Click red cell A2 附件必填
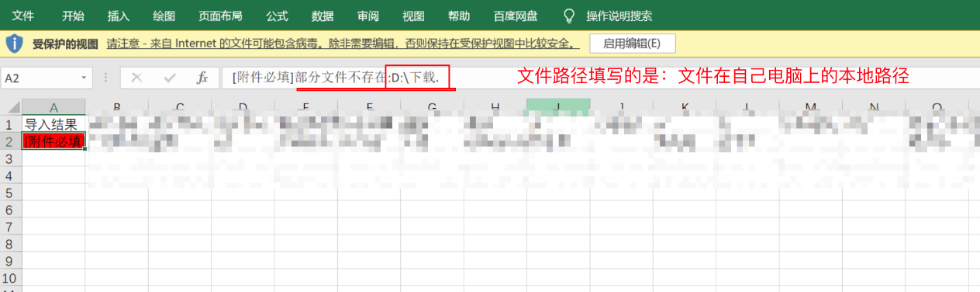Screen dimensions: 980x292 click(x=53, y=141)
